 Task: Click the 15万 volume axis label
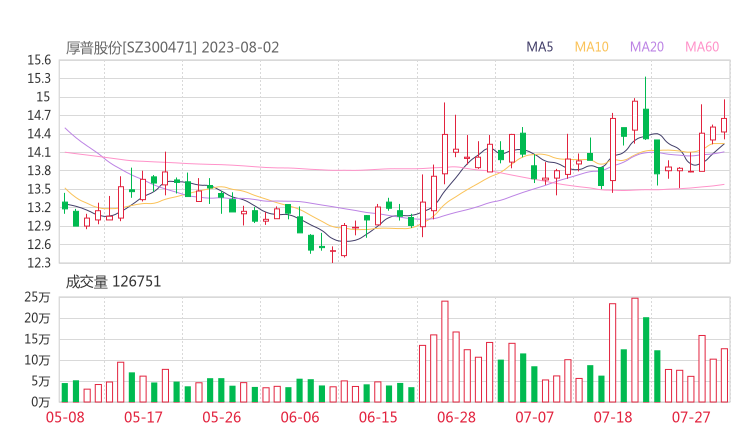37,339
